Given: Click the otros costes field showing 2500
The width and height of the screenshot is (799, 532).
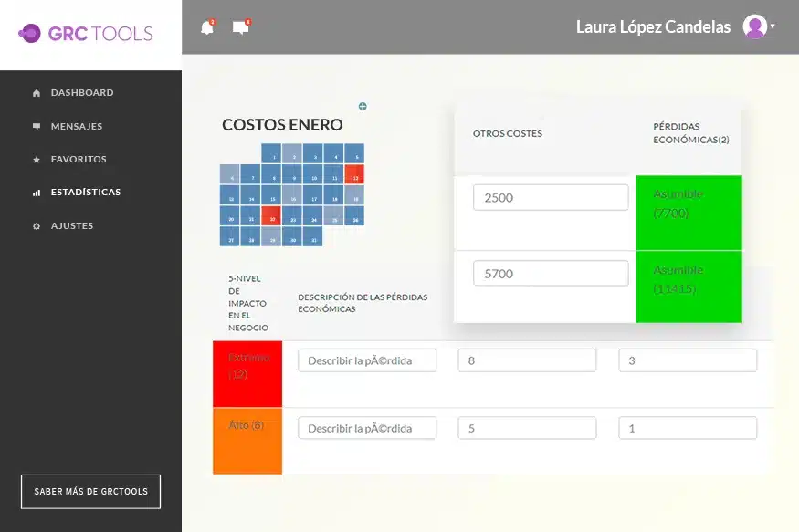Looking at the screenshot, I should click(551, 197).
